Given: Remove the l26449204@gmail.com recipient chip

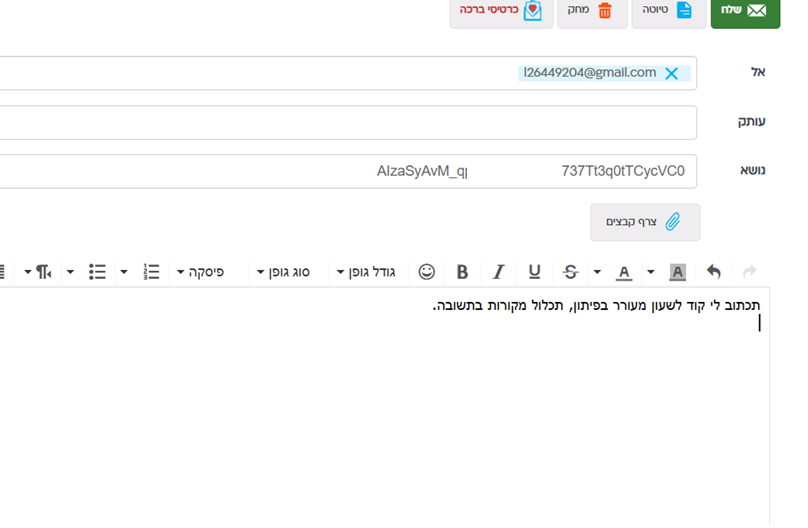Looking at the screenshot, I should (672, 73).
